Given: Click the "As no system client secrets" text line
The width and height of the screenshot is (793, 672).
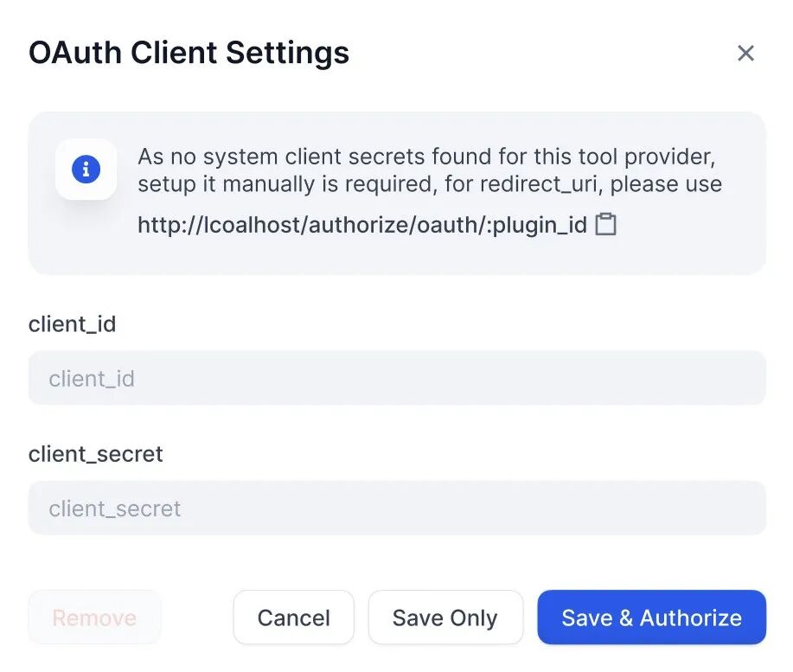Looking at the screenshot, I should 427,157.
